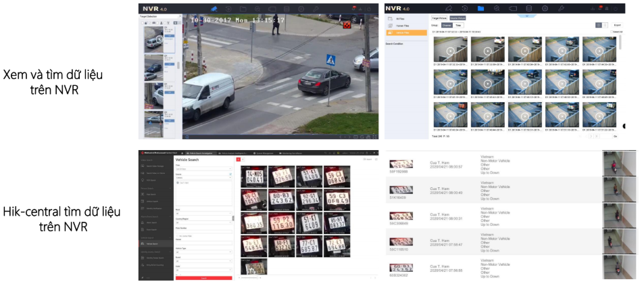644x286 pixels.
Task: Open Storage icon in right NVR window
Action: 529,8
